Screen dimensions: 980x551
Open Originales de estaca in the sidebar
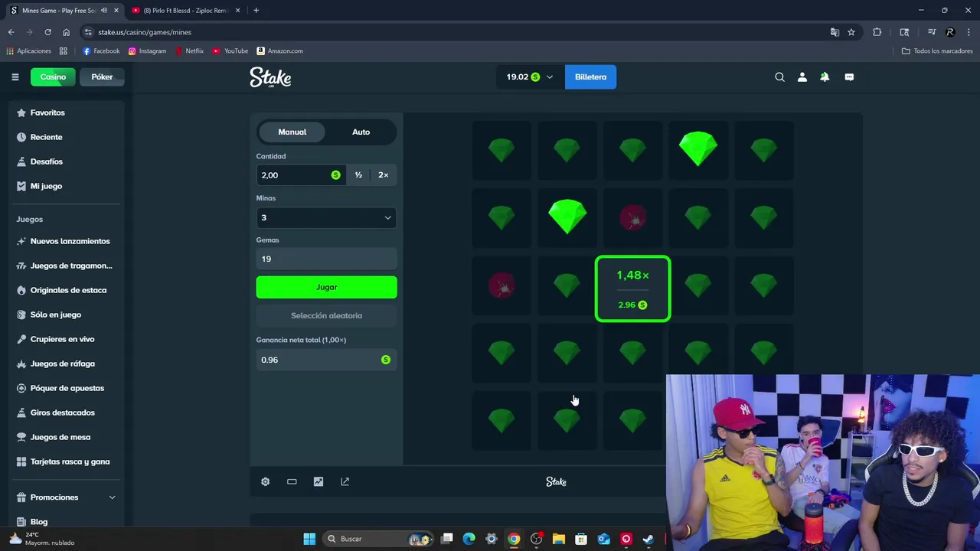point(67,290)
